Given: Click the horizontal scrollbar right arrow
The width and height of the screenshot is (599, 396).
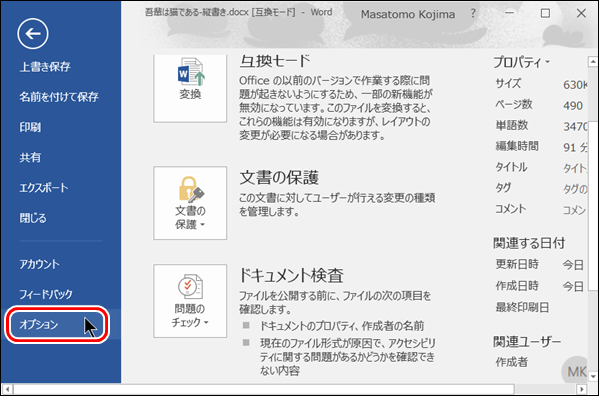Looking at the screenshot, I should coord(581,390).
